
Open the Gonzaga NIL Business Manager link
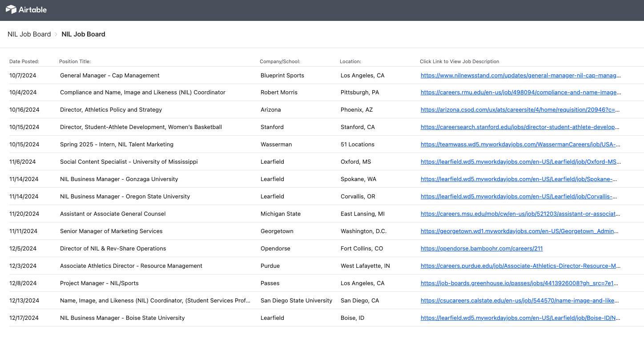(519, 179)
